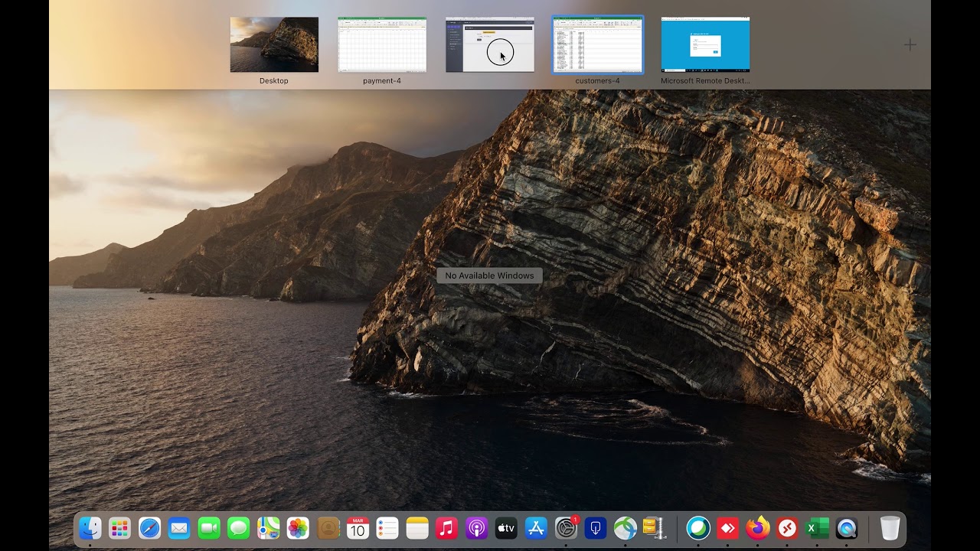
Task: Open Microsoft Remote Desktop Dock icon
Action: 788,528
